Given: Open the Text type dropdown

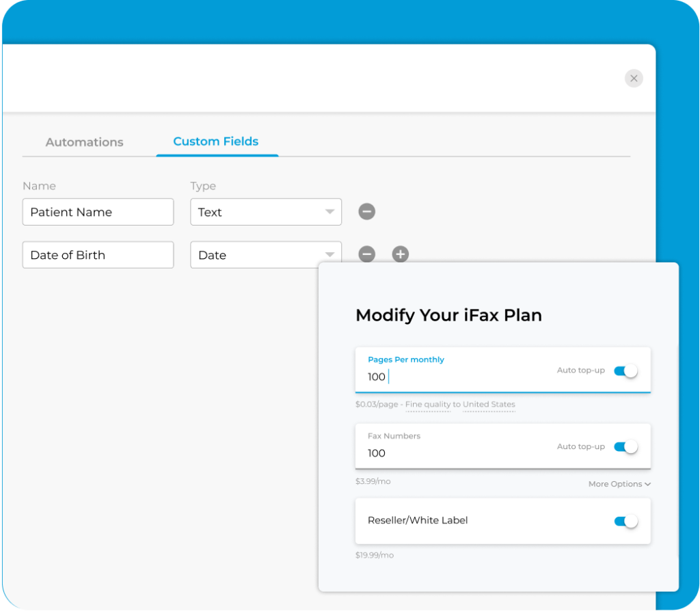Looking at the screenshot, I should [266, 212].
